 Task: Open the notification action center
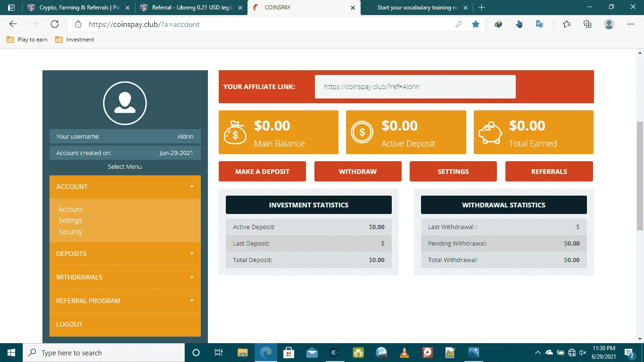tap(629, 353)
